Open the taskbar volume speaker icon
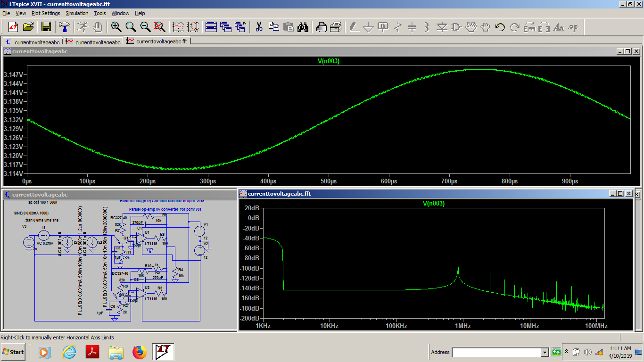This screenshot has height=362, width=644. [587, 352]
